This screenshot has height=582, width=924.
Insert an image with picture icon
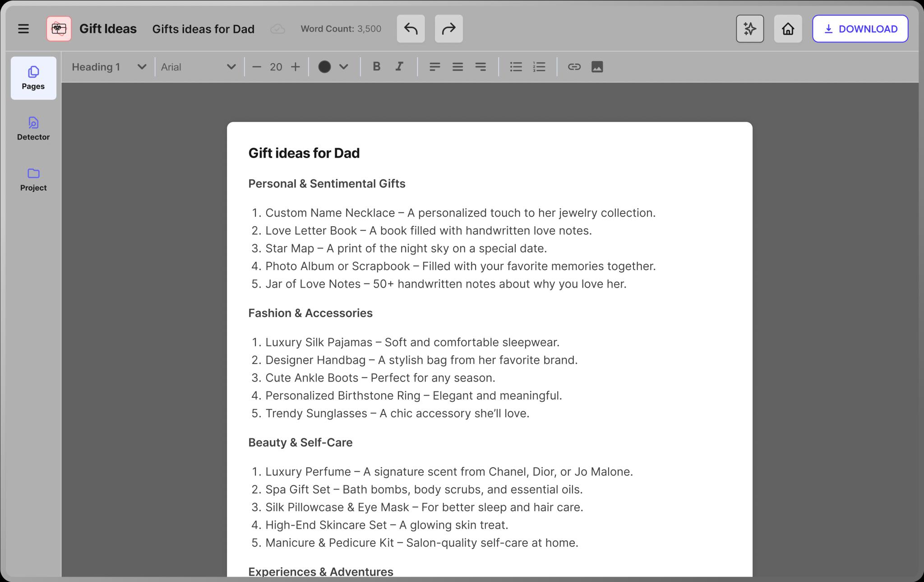click(x=597, y=67)
